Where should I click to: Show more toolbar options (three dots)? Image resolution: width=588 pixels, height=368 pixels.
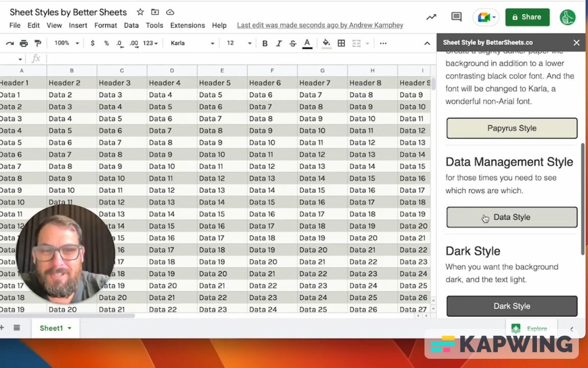click(383, 43)
